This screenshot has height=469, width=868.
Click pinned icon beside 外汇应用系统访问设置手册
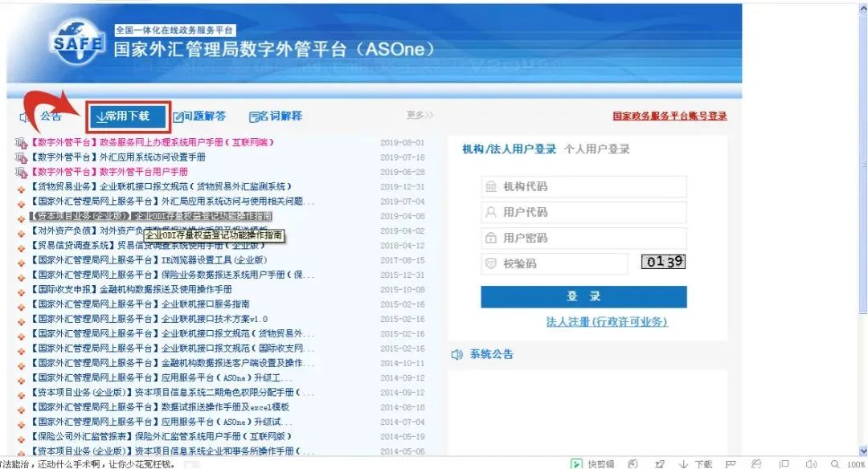coord(21,158)
